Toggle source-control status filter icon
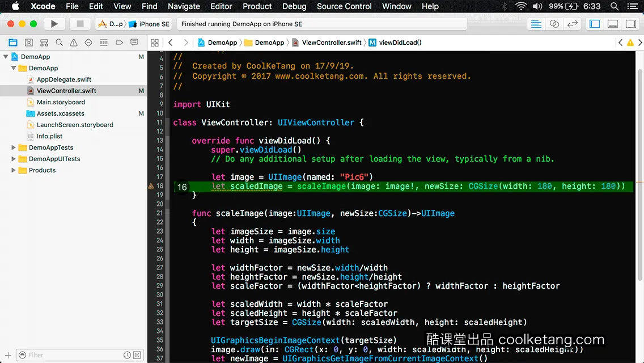This screenshot has width=644, height=363. pos(137,355)
